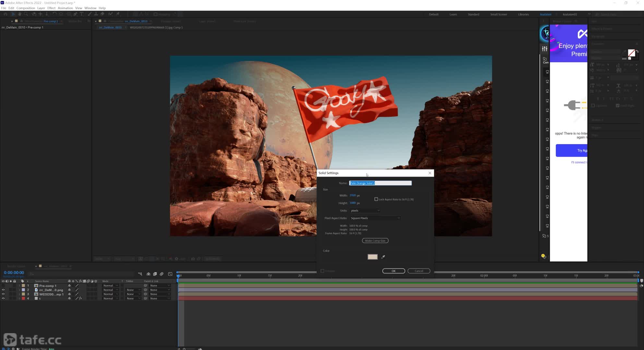644x350 pixels.
Task: Click the eyedropper next to the solid color
Action: 383,257
